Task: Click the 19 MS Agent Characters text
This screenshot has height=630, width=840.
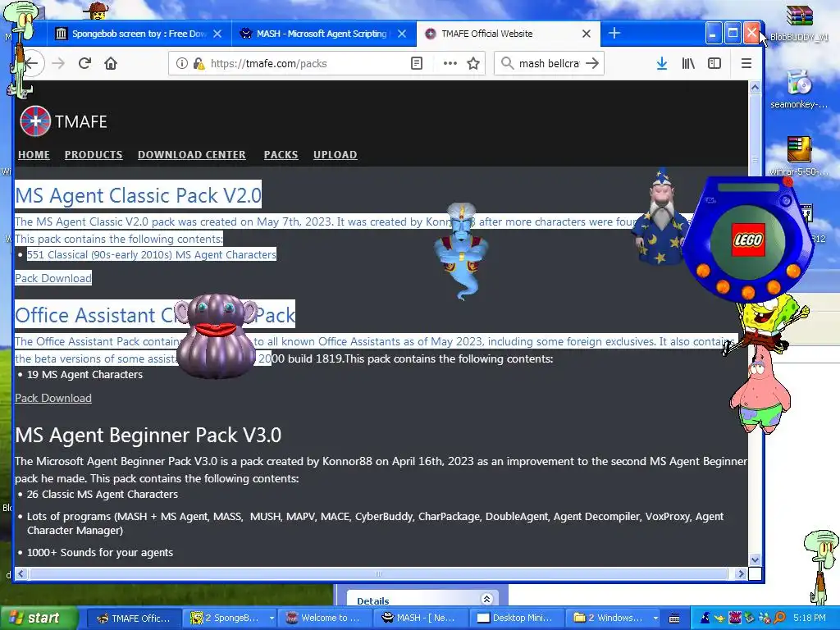Action: (x=84, y=374)
